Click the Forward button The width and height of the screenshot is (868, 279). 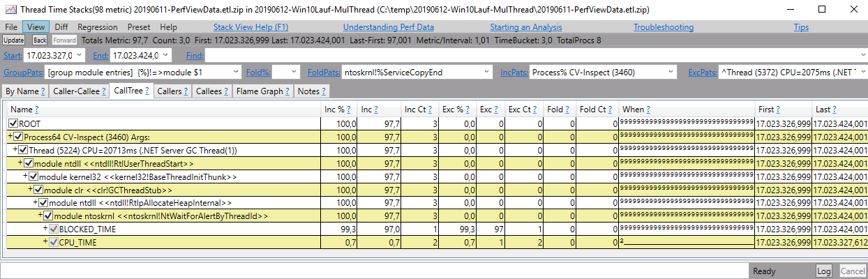pyautogui.click(x=63, y=40)
